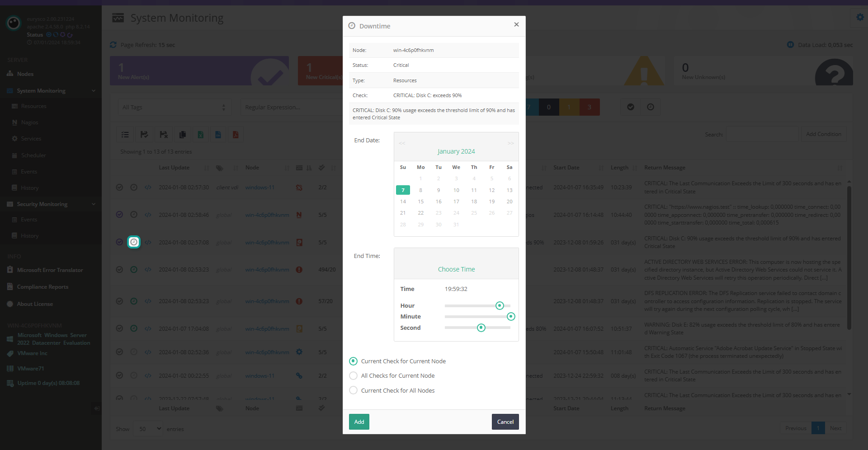Click the Nagios N icon in 02:58:46 row
The height and width of the screenshot is (450, 868).
[x=299, y=215]
